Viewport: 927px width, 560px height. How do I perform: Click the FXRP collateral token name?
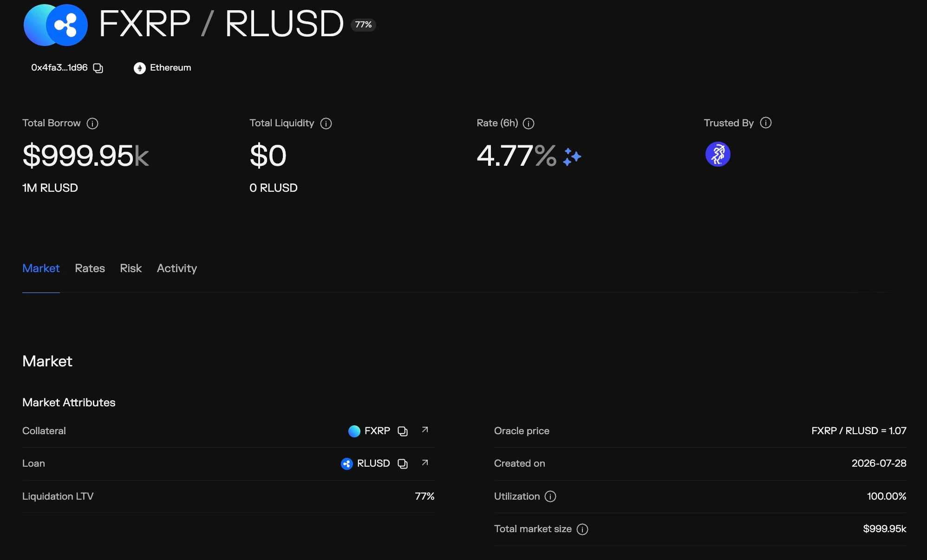(377, 431)
